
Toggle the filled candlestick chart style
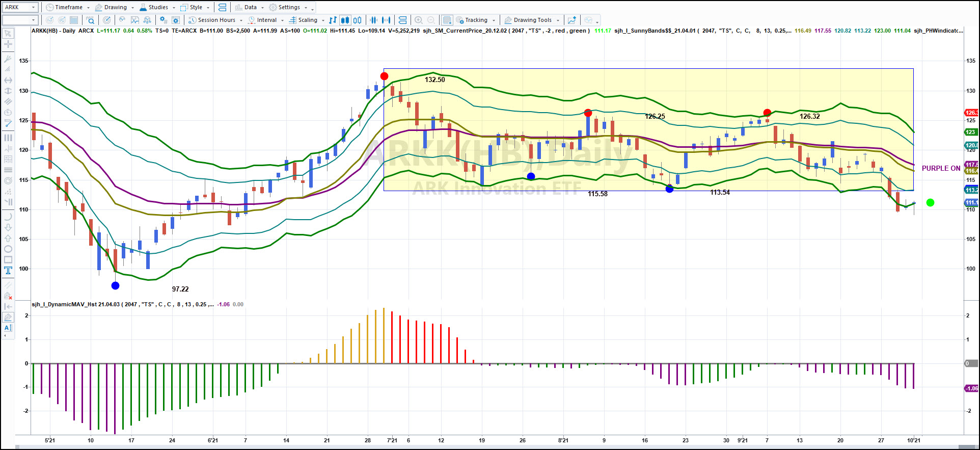pyautogui.click(x=345, y=20)
